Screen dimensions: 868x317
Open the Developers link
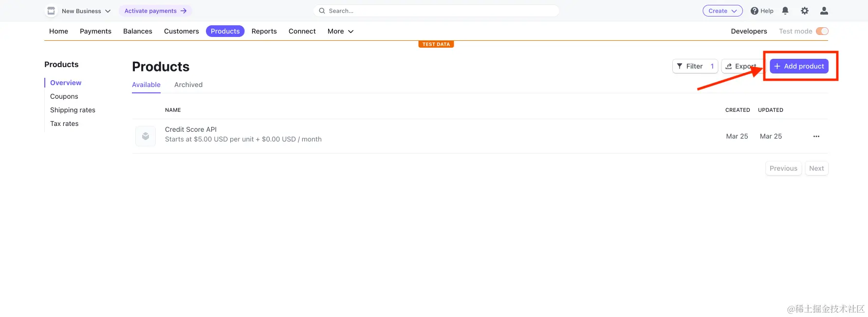point(749,31)
